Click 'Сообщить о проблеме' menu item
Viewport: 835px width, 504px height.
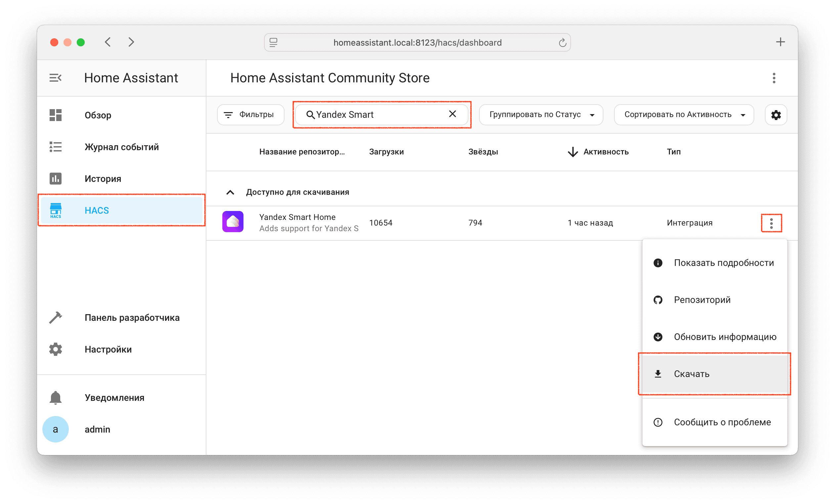click(x=722, y=422)
